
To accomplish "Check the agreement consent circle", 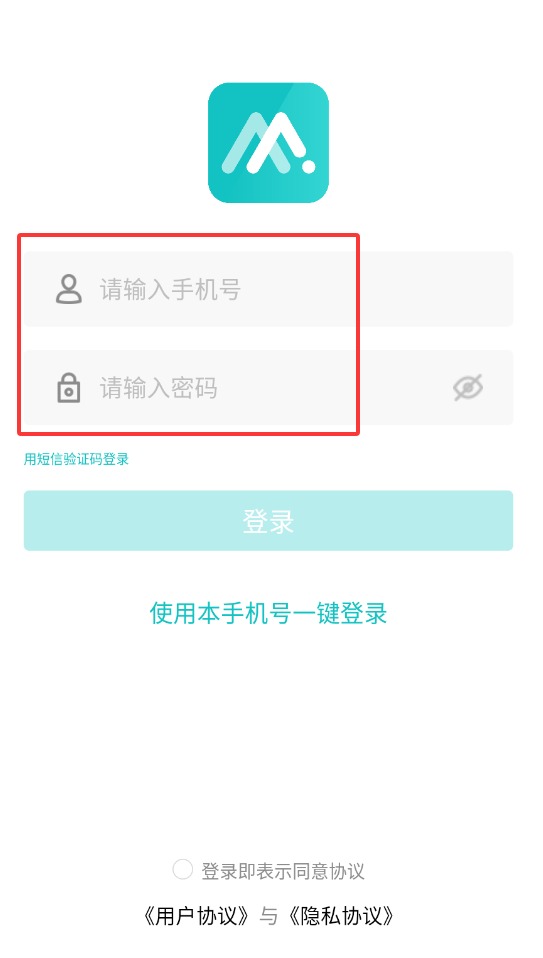I will click(x=183, y=869).
